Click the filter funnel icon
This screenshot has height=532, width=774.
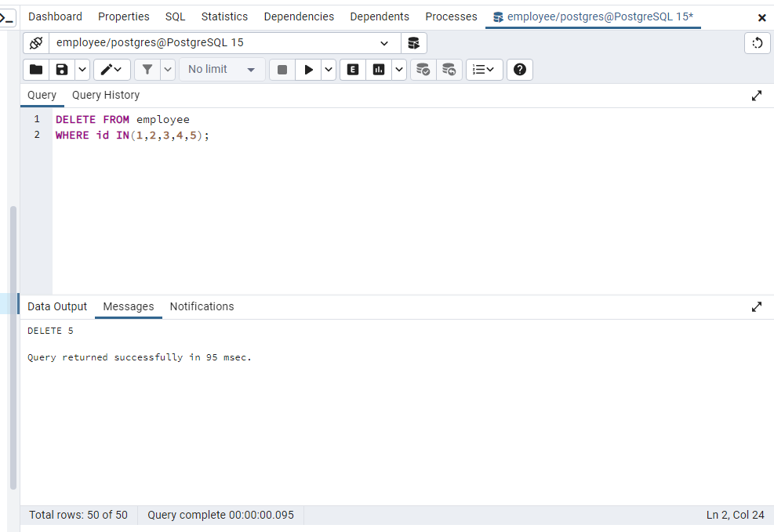(x=147, y=70)
